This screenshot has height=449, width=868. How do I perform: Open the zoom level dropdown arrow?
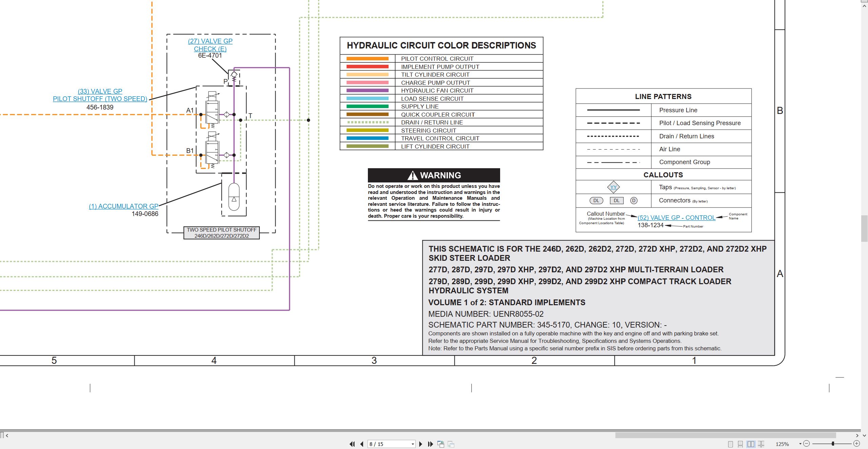pos(800,444)
